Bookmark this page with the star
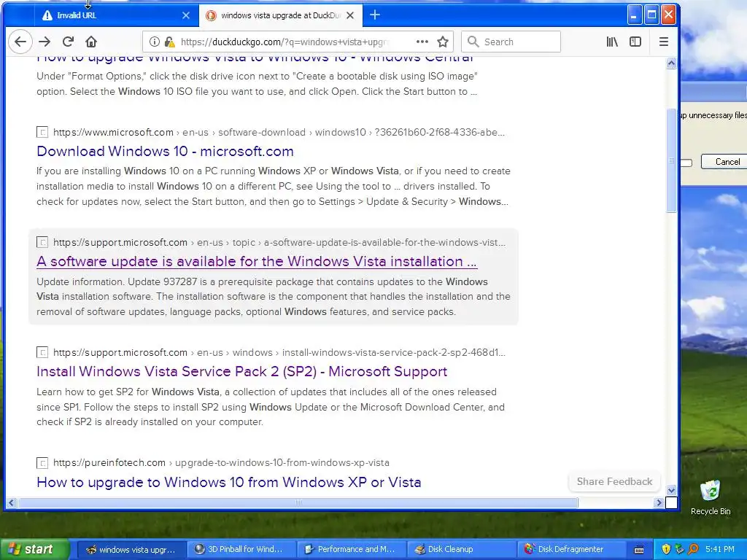 (x=443, y=42)
